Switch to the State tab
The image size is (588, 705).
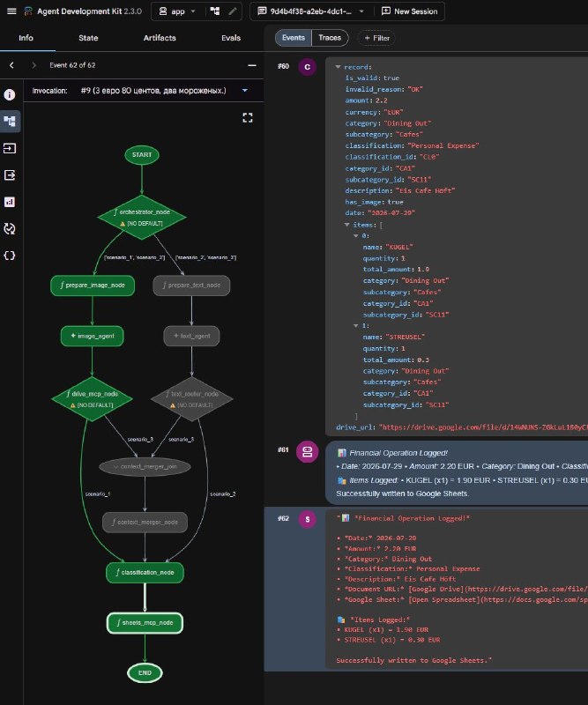pos(88,38)
